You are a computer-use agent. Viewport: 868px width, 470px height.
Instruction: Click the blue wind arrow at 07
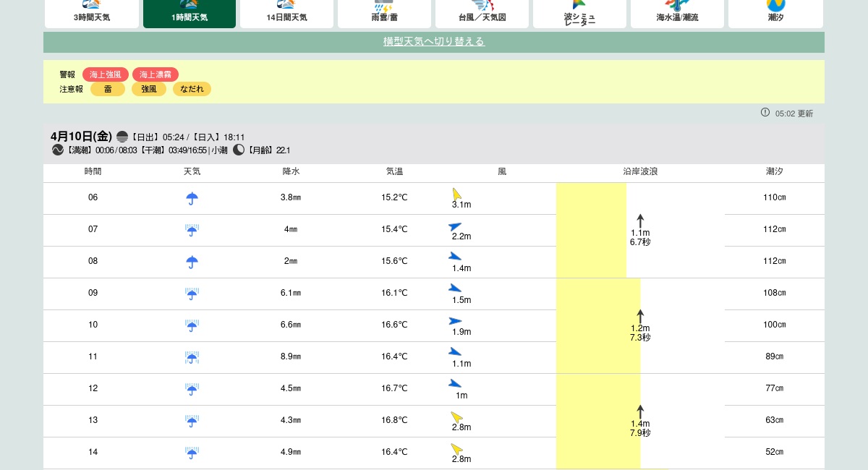455,226
